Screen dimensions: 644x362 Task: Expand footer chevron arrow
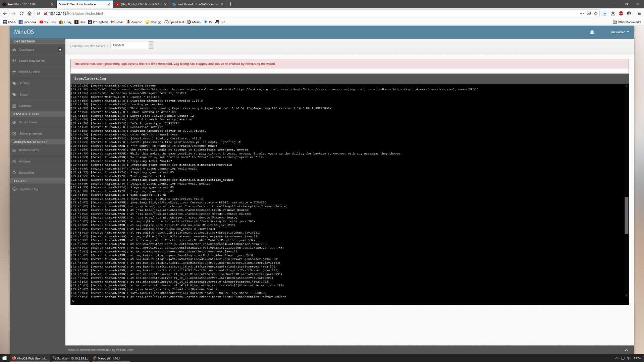626,350
